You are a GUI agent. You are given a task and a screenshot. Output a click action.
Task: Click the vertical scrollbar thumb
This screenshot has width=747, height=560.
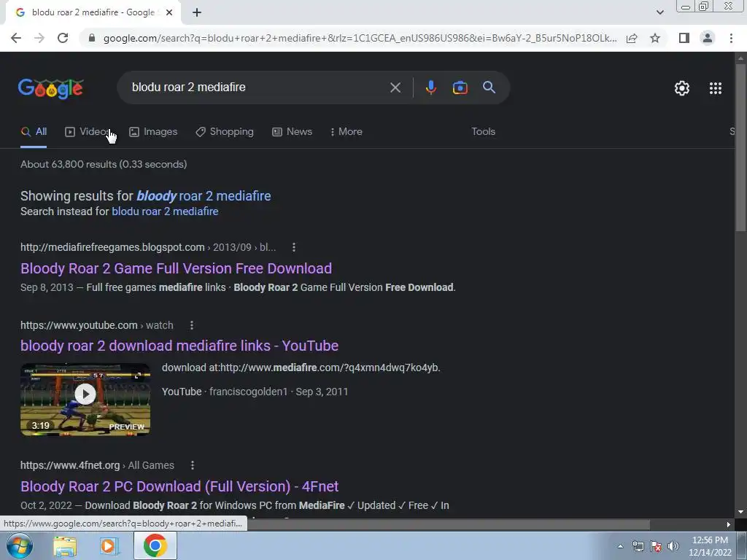pos(740,147)
